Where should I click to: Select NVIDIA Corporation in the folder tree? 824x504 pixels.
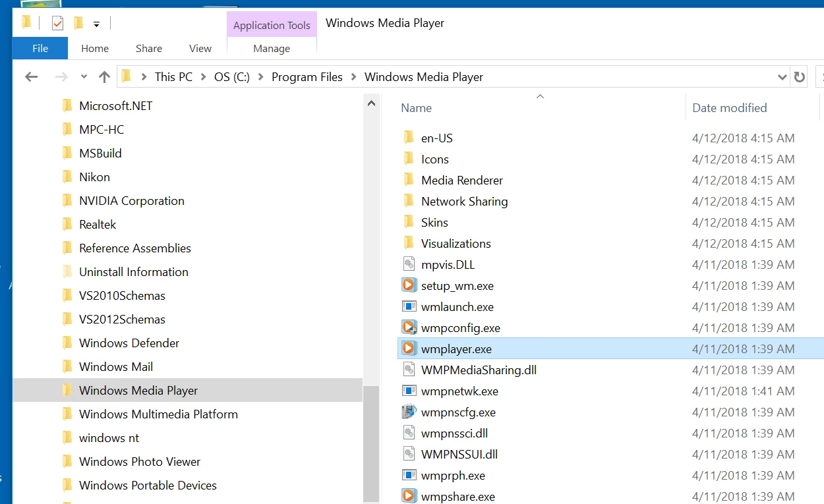point(132,200)
